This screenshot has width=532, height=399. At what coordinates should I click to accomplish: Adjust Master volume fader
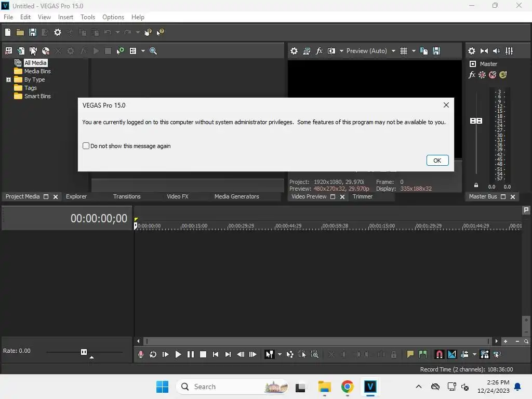point(476,121)
